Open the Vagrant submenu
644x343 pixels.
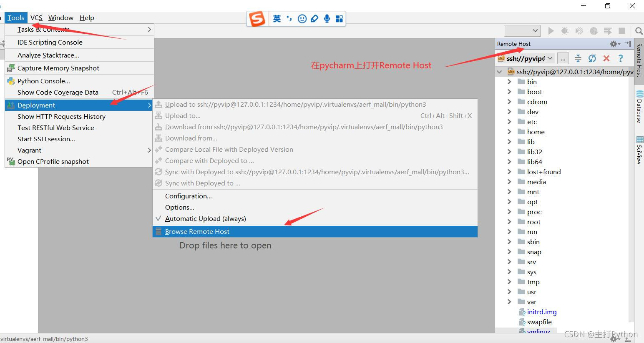pos(79,150)
